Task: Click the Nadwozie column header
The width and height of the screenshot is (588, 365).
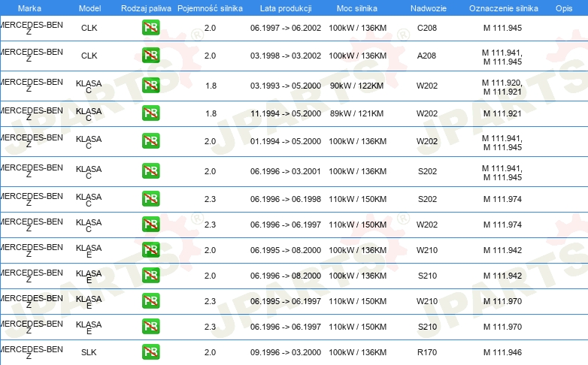Action: 429,8
